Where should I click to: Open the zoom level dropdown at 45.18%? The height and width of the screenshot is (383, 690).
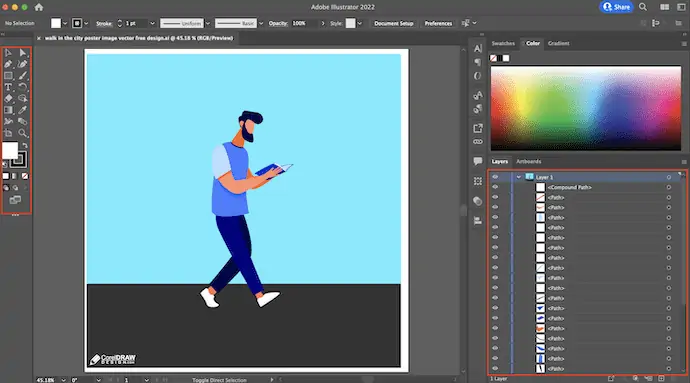coord(64,380)
